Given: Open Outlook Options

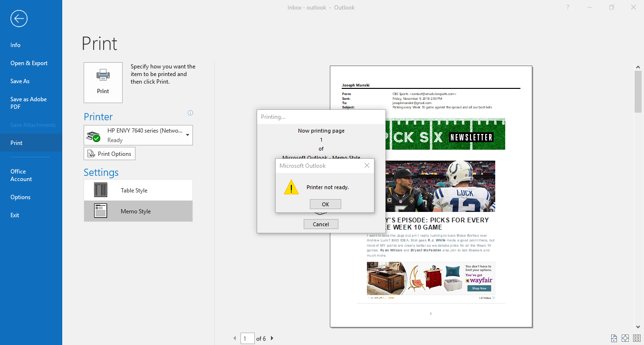Looking at the screenshot, I should (x=20, y=197).
